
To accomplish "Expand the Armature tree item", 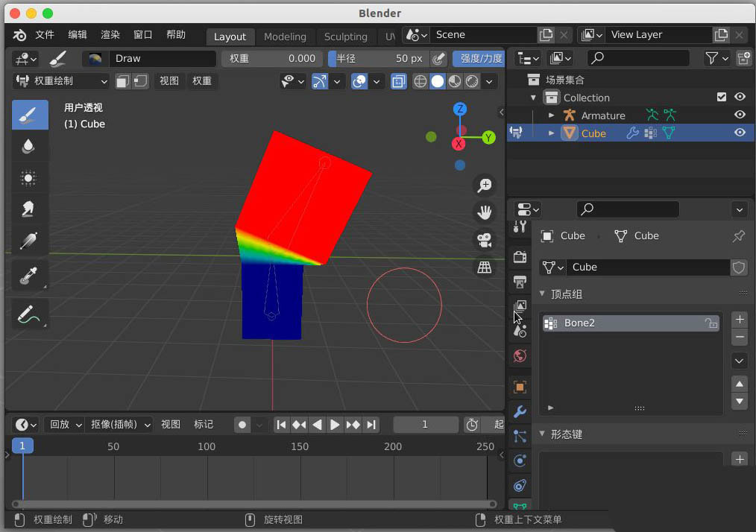I will pyautogui.click(x=551, y=115).
